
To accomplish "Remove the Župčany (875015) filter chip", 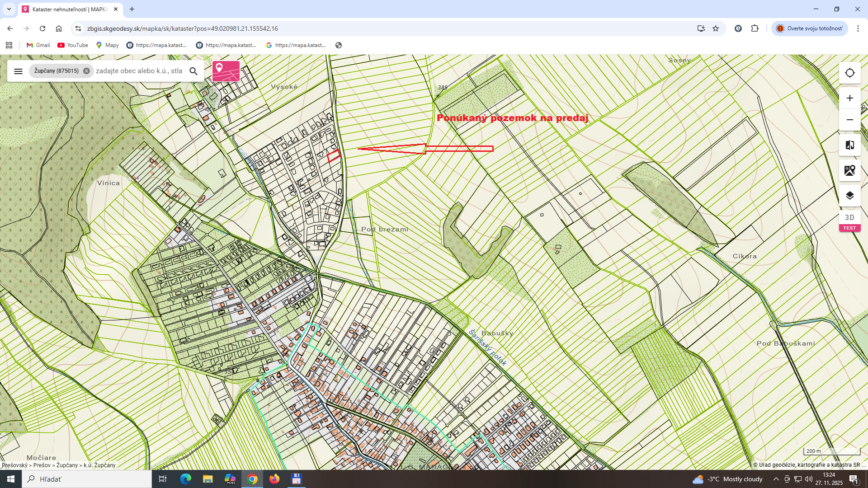I will 86,71.
